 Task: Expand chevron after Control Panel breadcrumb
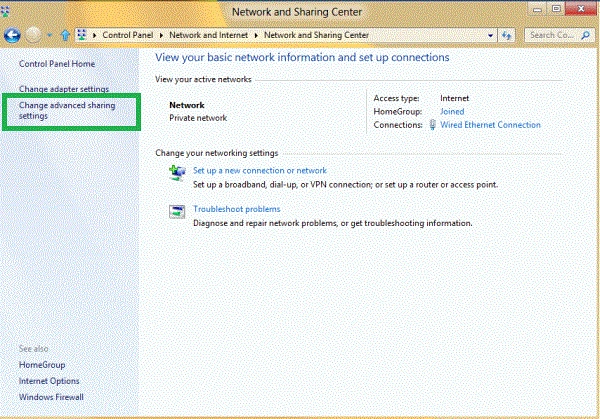click(161, 36)
